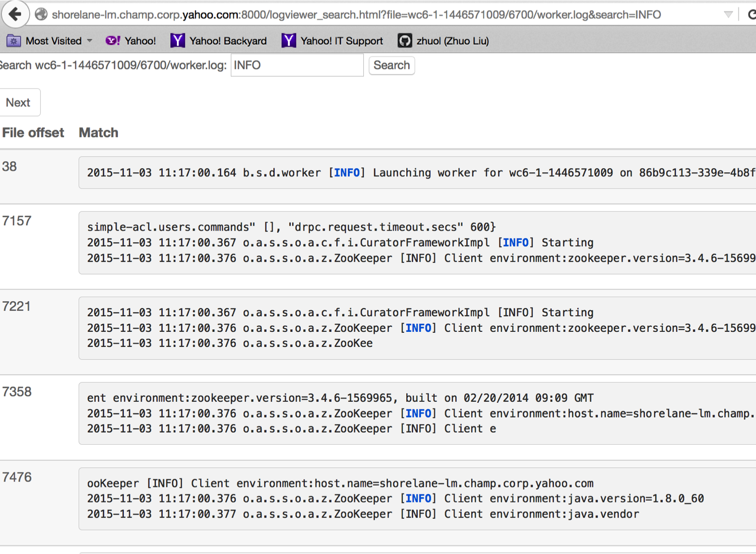Screen dimensions: 756x554
Task: Click inside the INFO search input field
Action: point(297,65)
